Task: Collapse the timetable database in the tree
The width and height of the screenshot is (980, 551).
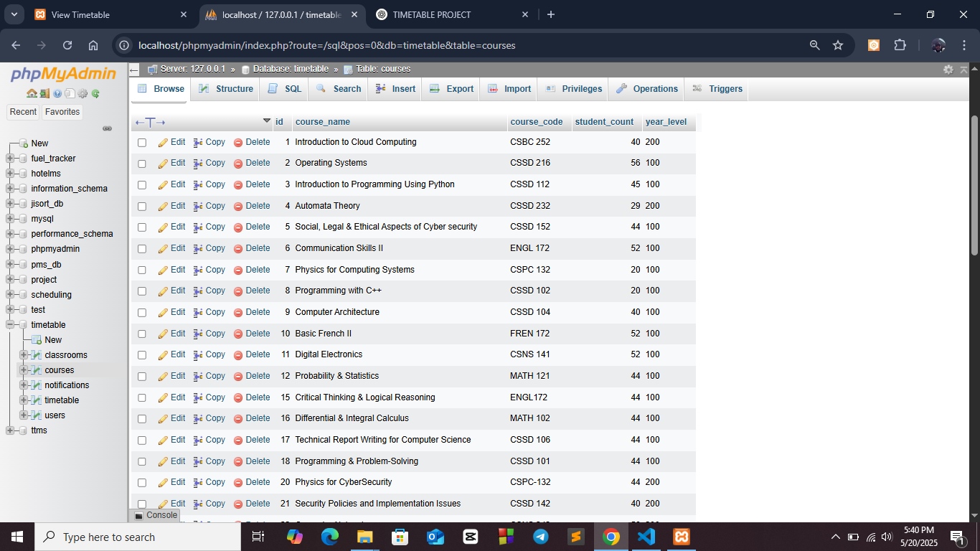Action: point(10,325)
